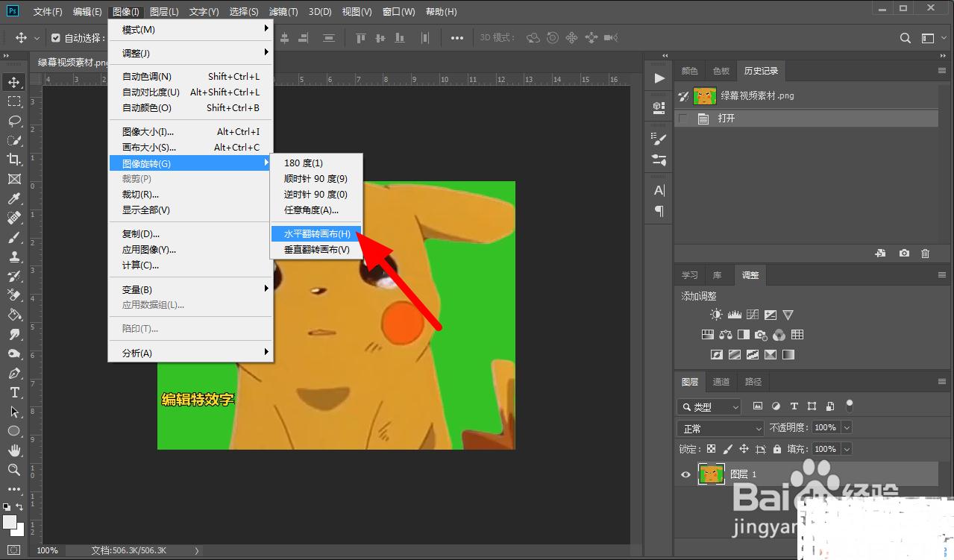Pick the Eyedropper tool

(14, 198)
